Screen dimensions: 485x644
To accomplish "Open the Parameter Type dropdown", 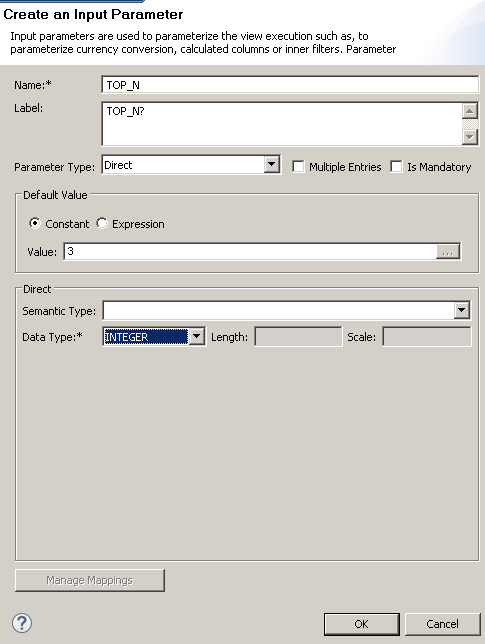I will (x=271, y=165).
